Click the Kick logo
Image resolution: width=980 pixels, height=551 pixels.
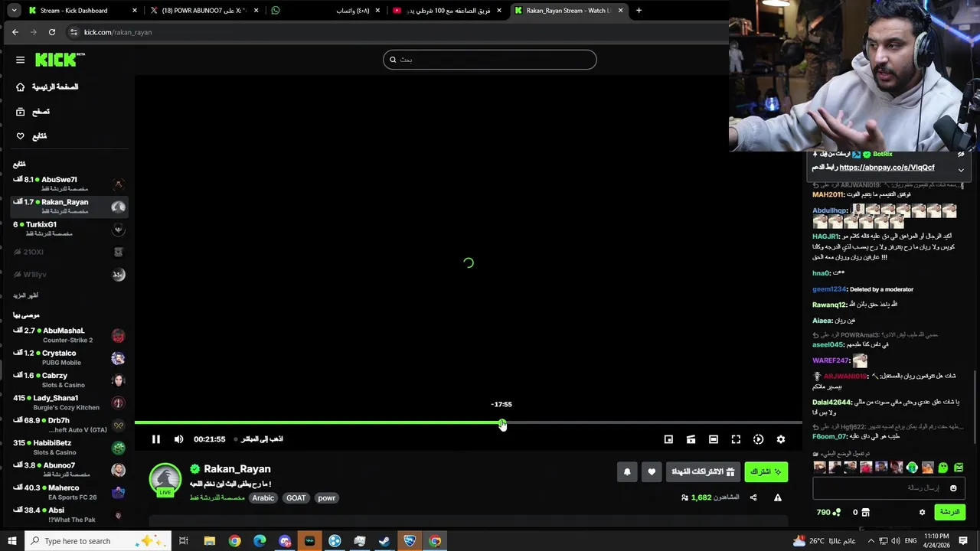click(x=60, y=60)
